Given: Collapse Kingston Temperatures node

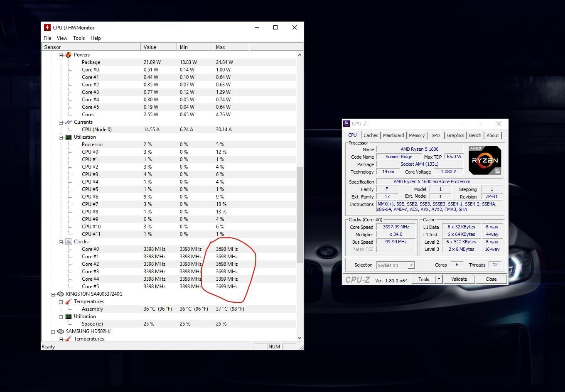Looking at the screenshot, I should [x=61, y=301].
